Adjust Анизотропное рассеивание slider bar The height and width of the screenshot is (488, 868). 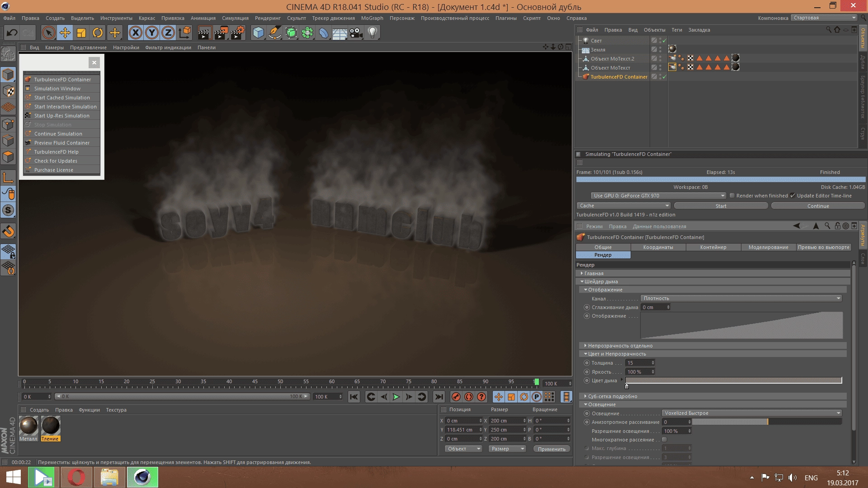tap(767, 422)
